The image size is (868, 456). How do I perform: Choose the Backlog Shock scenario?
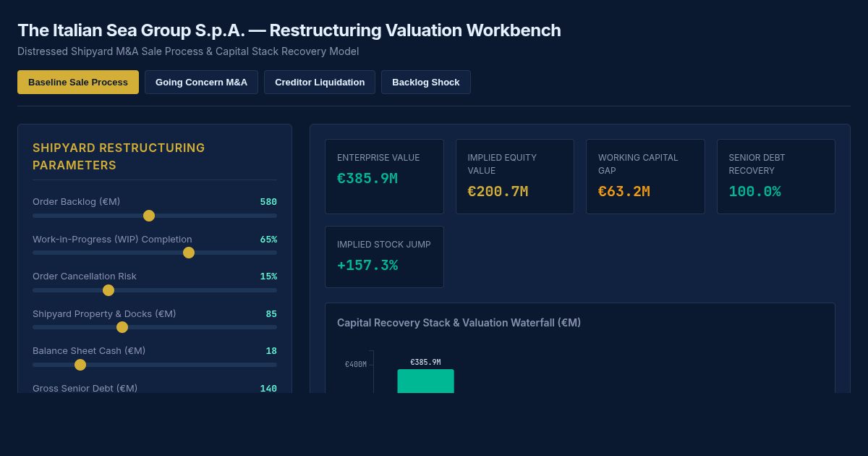tap(426, 82)
